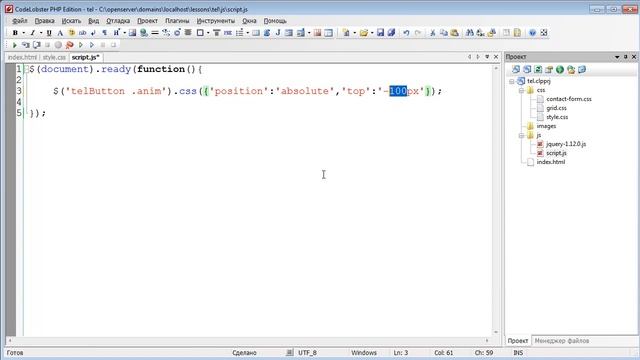The image size is (640, 360).
Task: Click the Save All icon
Action: click(391, 33)
